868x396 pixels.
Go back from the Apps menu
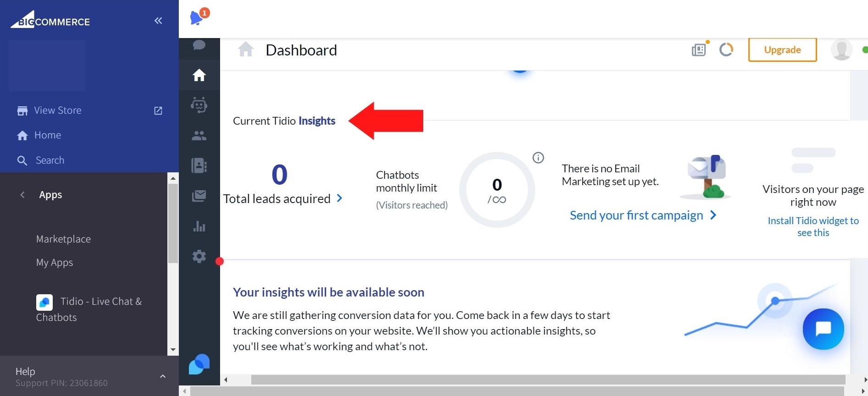pos(22,195)
